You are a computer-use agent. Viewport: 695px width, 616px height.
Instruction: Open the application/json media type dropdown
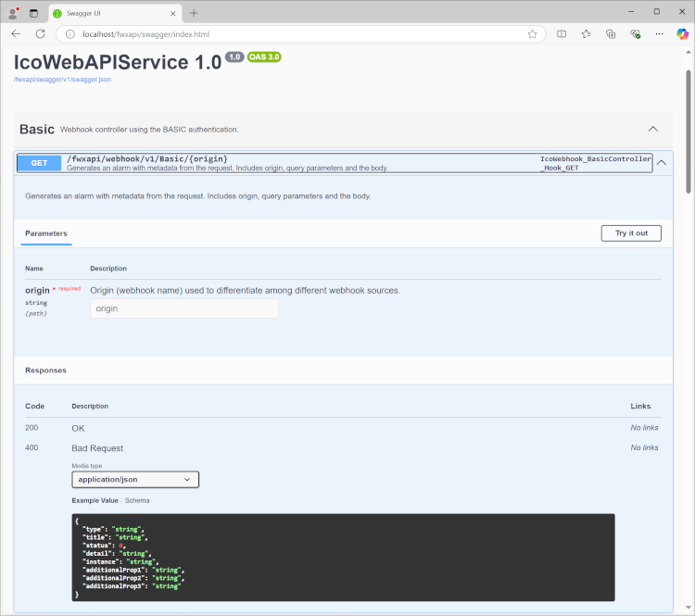coord(135,480)
